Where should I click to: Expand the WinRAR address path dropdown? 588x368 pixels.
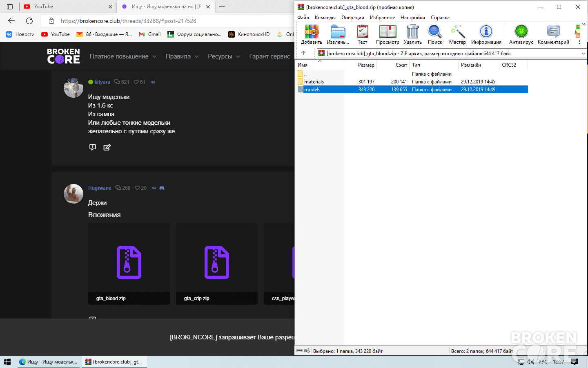pos(583,53)
